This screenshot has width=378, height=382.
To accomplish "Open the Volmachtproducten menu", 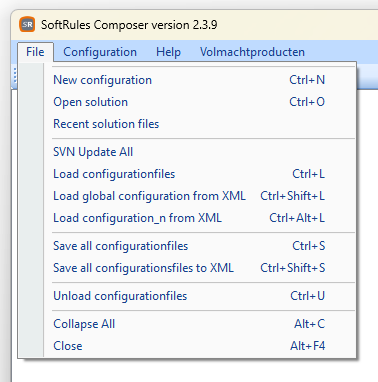I will click(x=252, y=52).
